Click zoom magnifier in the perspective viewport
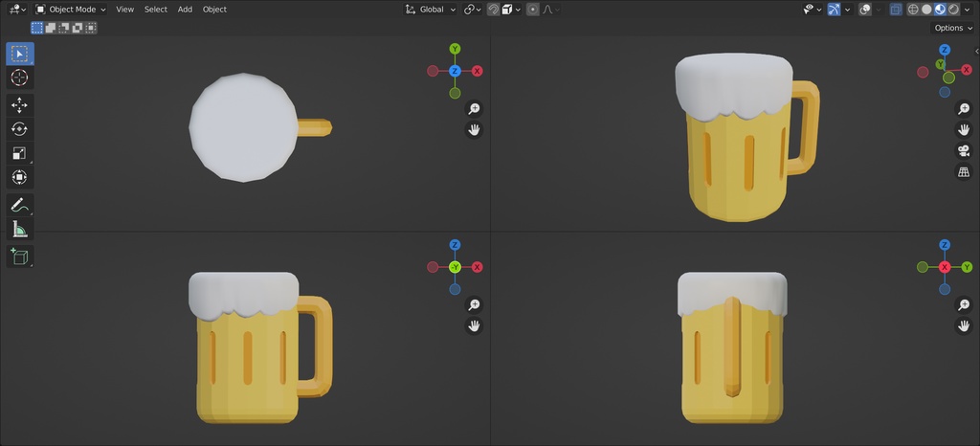Screen dimensions: 980x446 964,109
